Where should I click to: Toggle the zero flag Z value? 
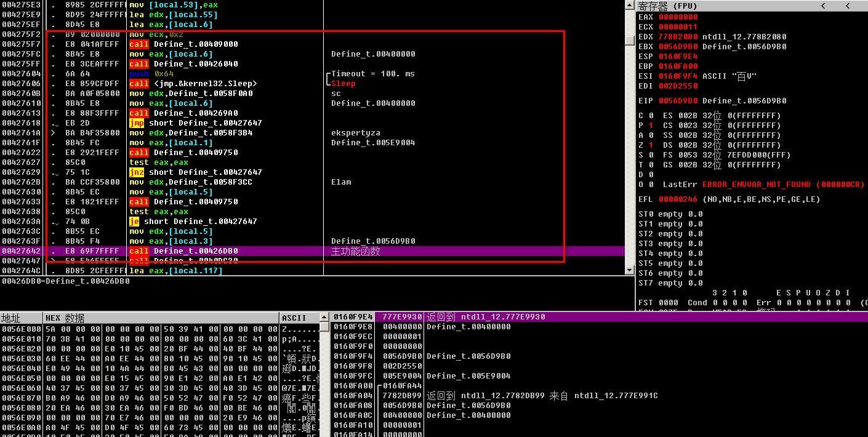tap(651, 145)
